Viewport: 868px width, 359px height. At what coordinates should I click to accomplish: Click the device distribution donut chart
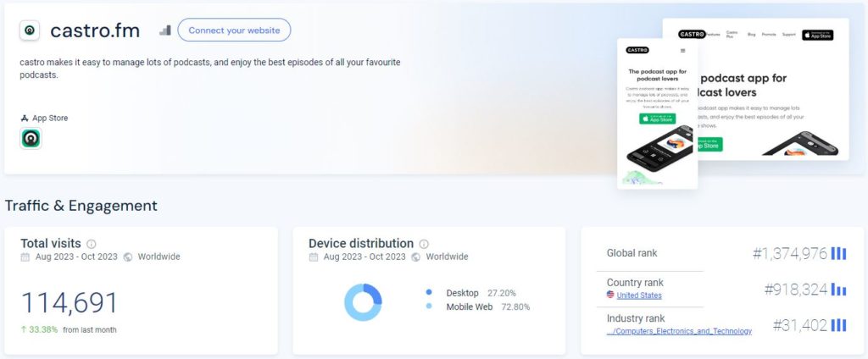(x=363, y=302)
